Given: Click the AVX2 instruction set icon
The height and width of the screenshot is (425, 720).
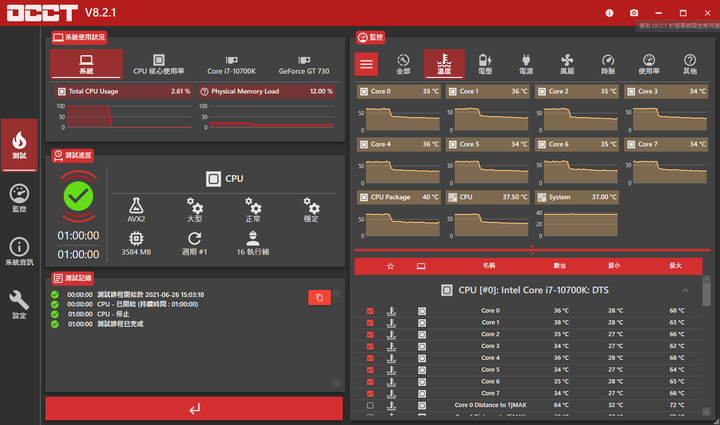Looking at the screenshot, I should 136,206.
